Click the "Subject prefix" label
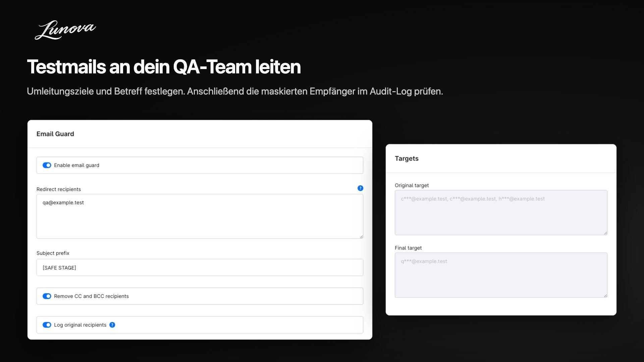The width and height of the screenshot is (644, 362). pyautogui.click(x=53, y=253)
